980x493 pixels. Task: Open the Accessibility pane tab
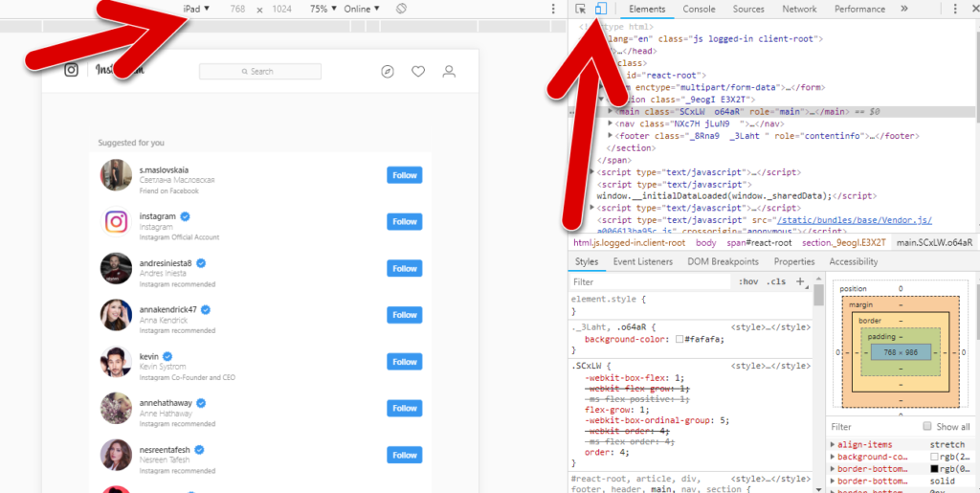pos(853,261)
